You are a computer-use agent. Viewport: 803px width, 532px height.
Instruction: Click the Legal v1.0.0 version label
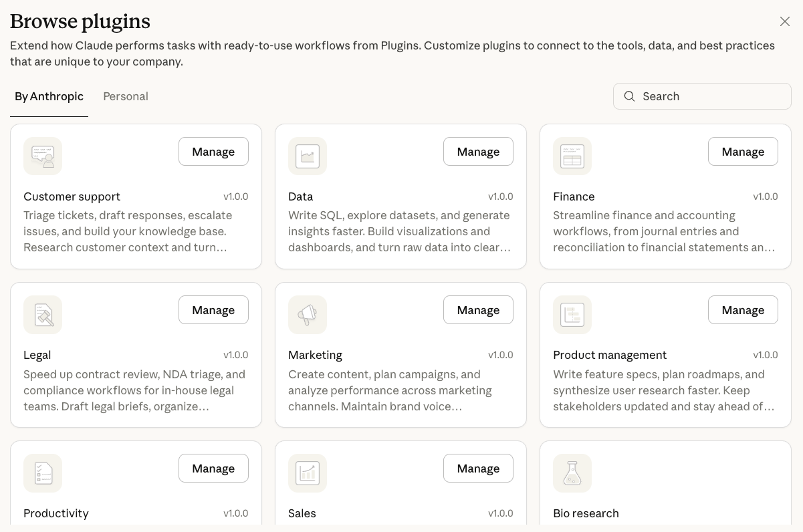pyautogui.click(x=236, y=355)
